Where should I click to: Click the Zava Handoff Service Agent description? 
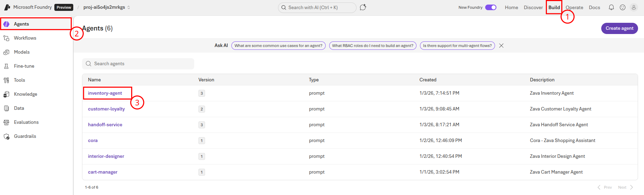[x=559, y=125]
